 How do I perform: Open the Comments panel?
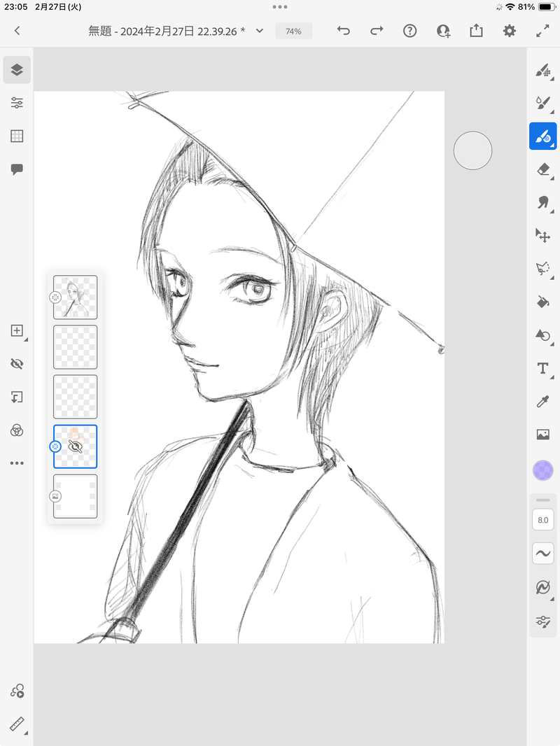point(17,169)
